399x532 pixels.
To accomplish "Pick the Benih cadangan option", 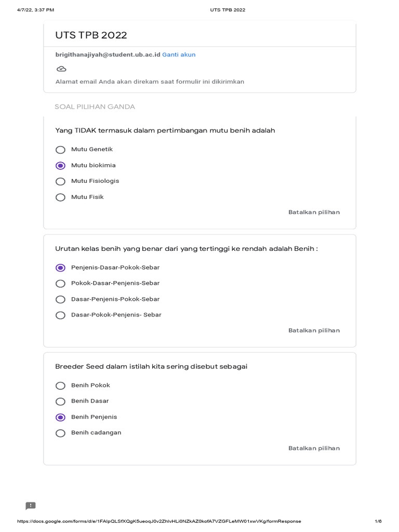I will click(61, 433).
